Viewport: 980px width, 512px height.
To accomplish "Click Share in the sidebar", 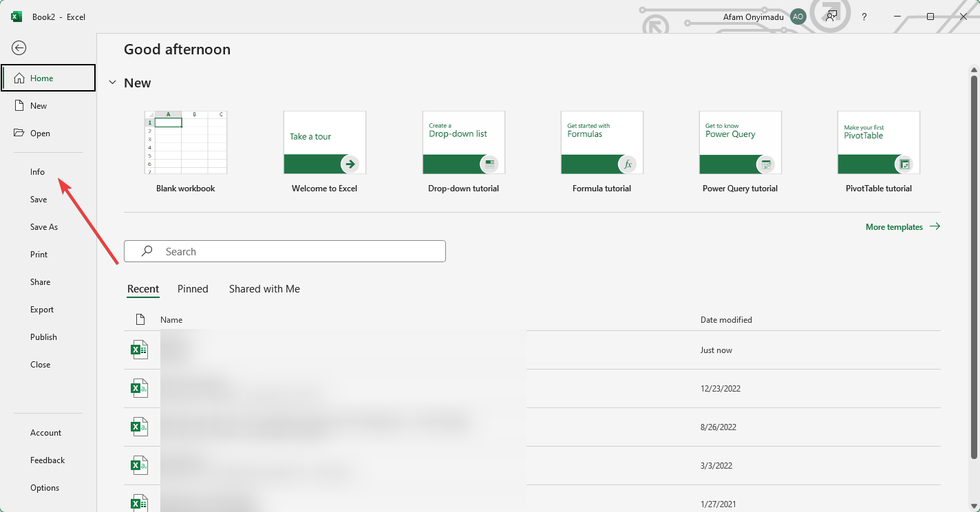I will point(48,281).
